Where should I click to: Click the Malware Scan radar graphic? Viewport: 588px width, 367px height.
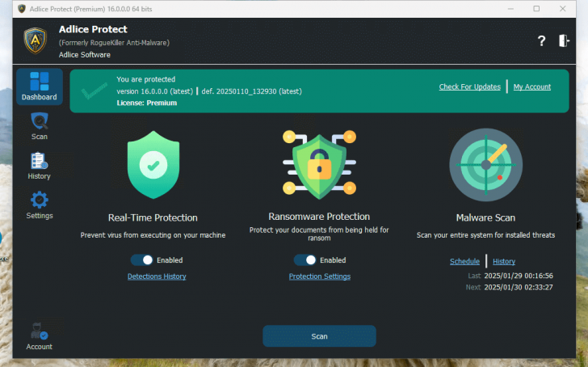[485, 165]
